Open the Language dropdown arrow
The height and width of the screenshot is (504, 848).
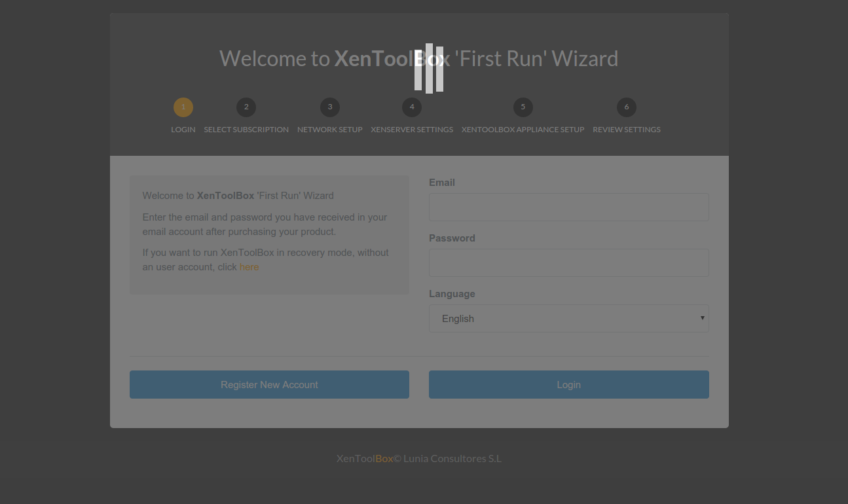[x=702, y=318]
